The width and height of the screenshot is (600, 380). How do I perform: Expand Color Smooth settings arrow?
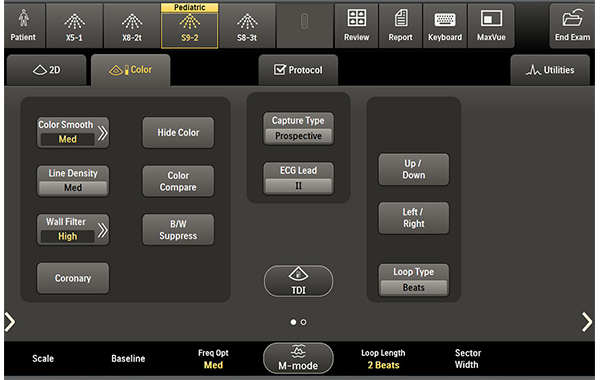click(x=102, y=133)
